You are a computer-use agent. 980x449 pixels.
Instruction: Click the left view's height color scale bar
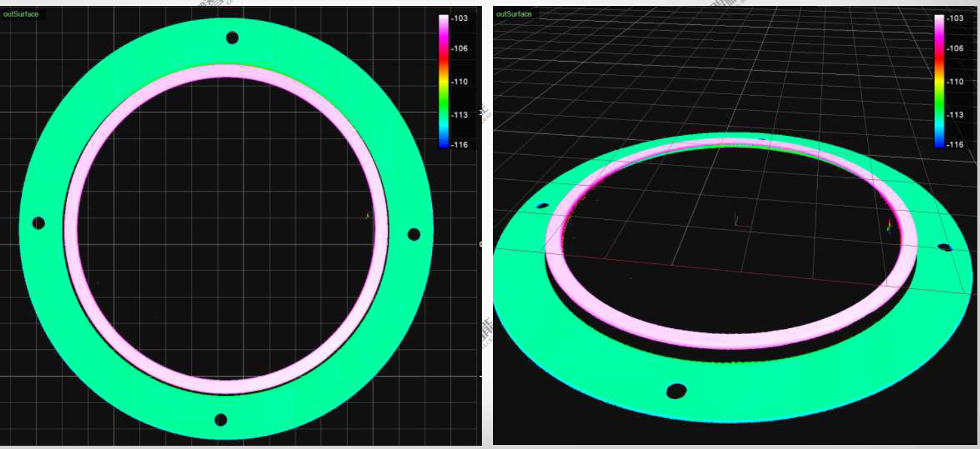click(x=444, y=81)
